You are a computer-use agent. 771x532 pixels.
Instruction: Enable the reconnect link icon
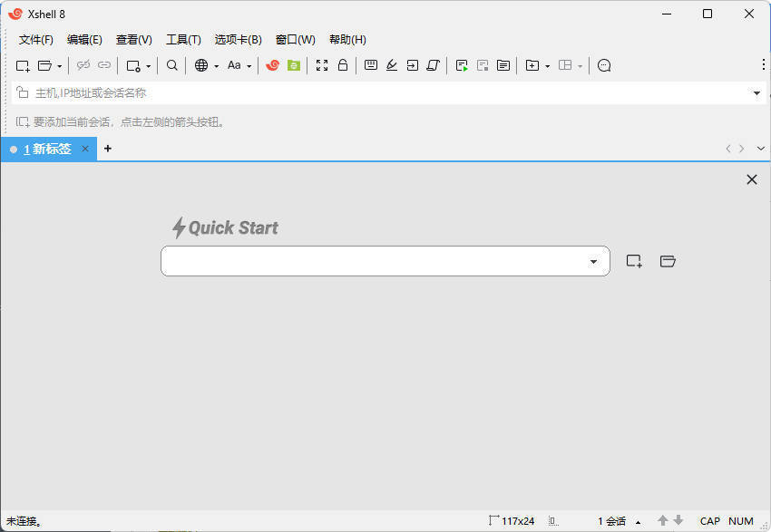(103, 65)
